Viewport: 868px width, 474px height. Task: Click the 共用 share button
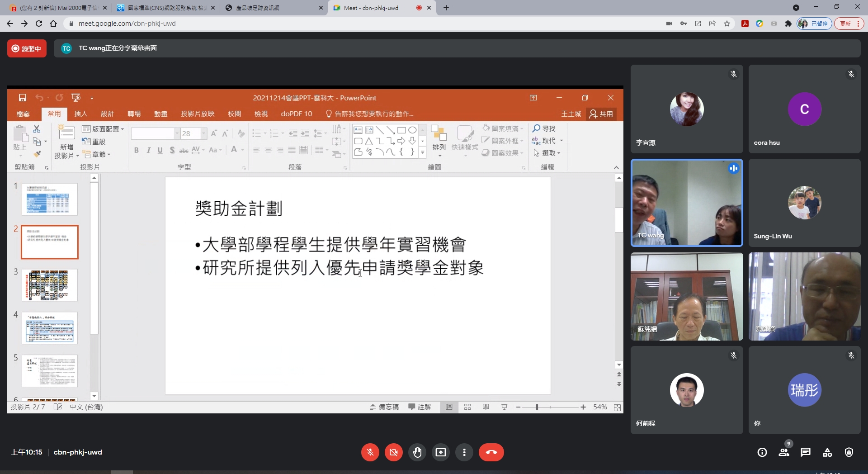click(601, 114)
